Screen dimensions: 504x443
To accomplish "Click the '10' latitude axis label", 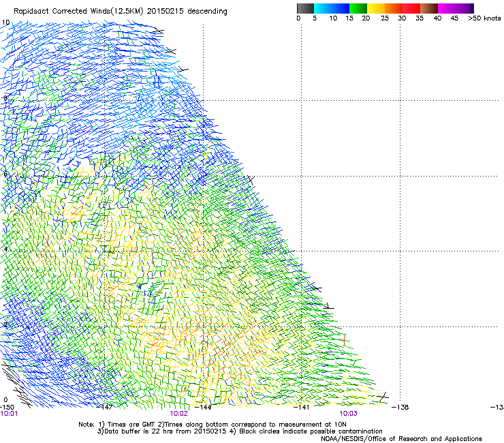I will pyautogui.click(x=5, y=22).
